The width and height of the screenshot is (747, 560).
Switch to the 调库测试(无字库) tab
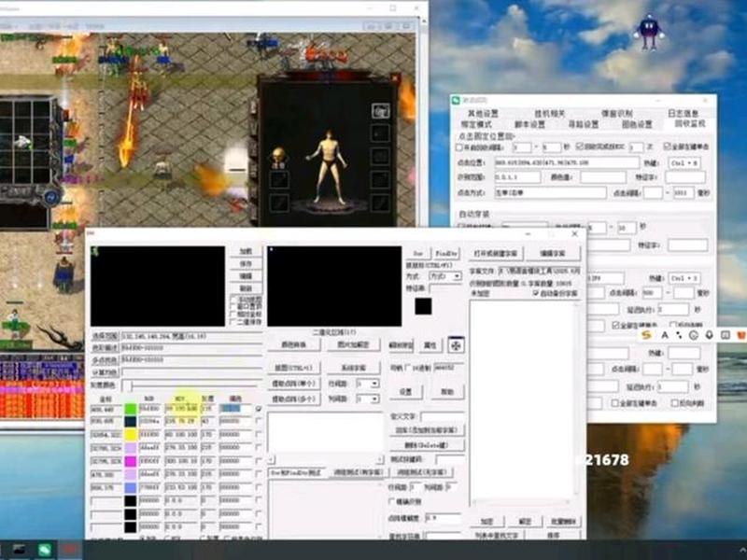(x=422, y=472)
